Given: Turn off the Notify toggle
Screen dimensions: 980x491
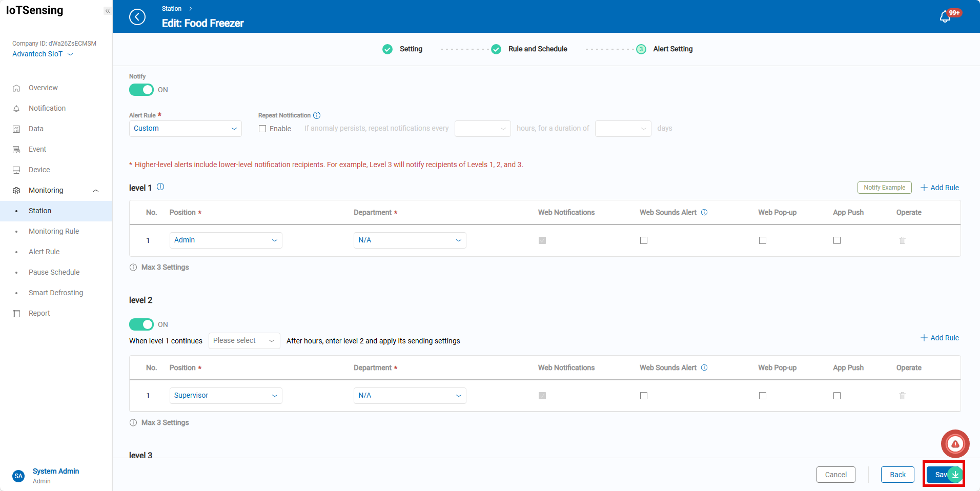Looking at the screenshot, I should [141, 90].
